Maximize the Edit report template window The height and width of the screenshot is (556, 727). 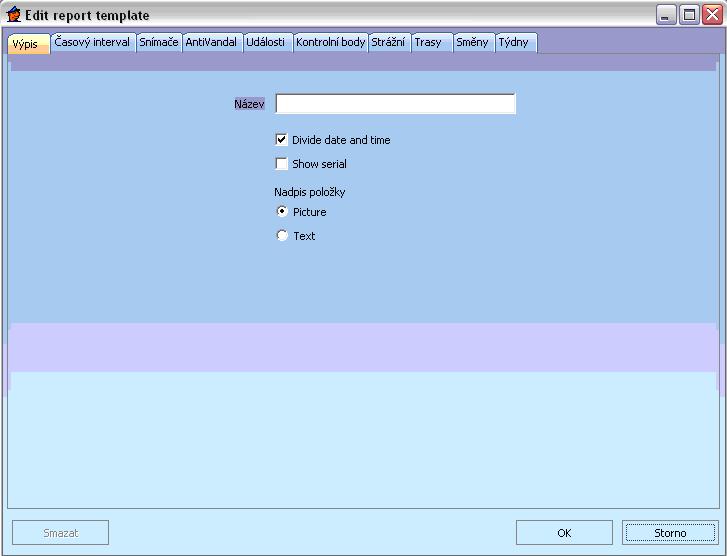(x=689, y=15)
